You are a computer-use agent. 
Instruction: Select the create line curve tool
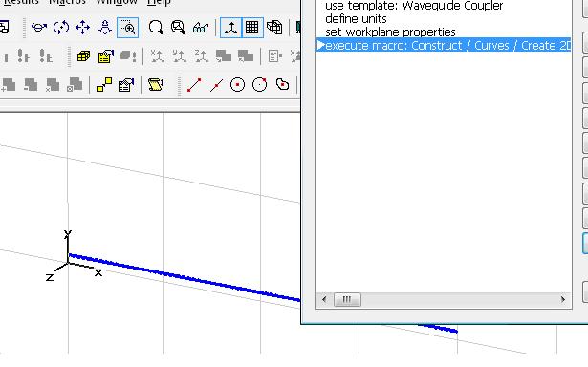194,85
